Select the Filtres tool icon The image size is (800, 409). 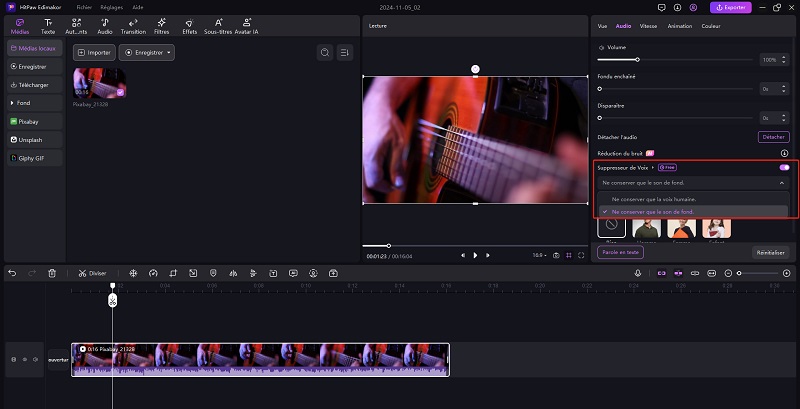pyautogui.click(x=162, y=25)
